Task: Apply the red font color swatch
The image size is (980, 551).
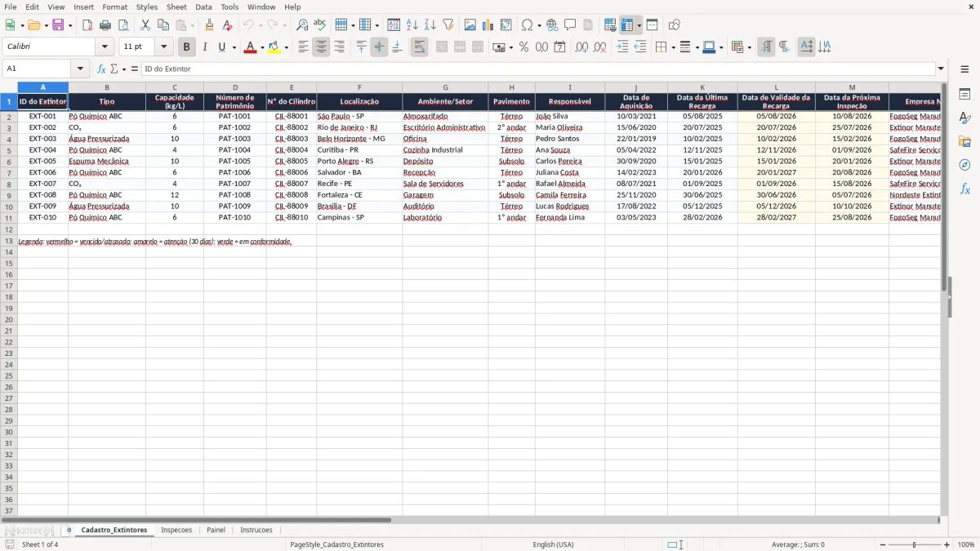Action: click(250, 47)
